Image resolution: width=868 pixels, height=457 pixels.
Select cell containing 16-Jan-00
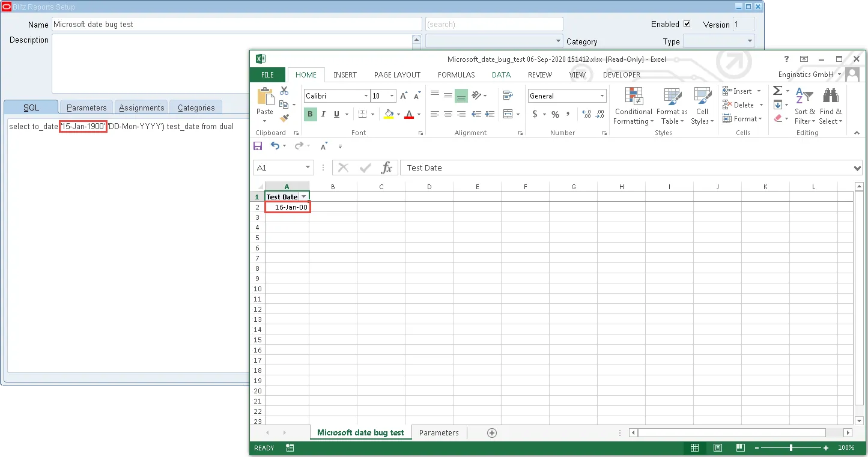[x=287, y=207]
